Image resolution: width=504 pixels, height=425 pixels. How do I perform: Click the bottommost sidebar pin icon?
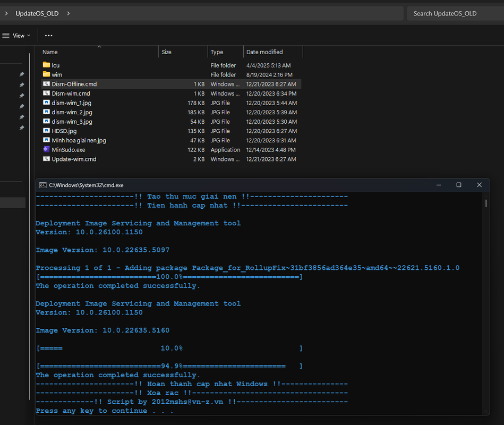click(x=22, y=128)
